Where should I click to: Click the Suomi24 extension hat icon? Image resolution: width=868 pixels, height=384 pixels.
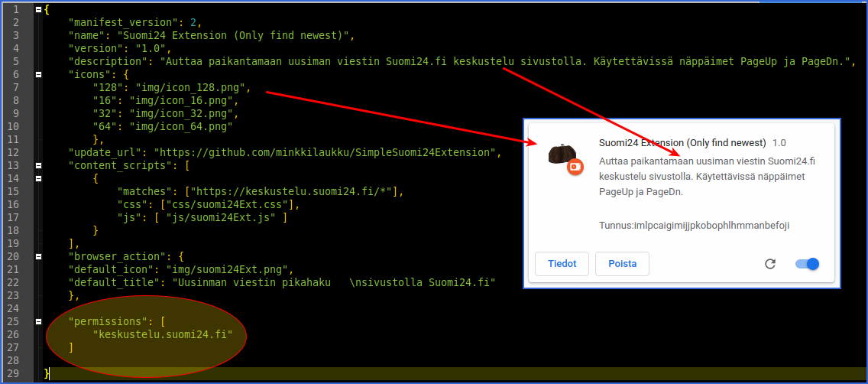(x=562, y=154)
